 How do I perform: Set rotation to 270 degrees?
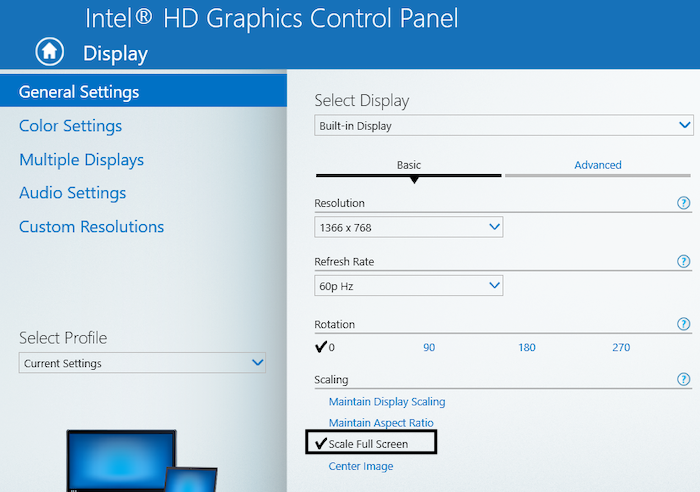pyautogui.click(x=621, y=348)
